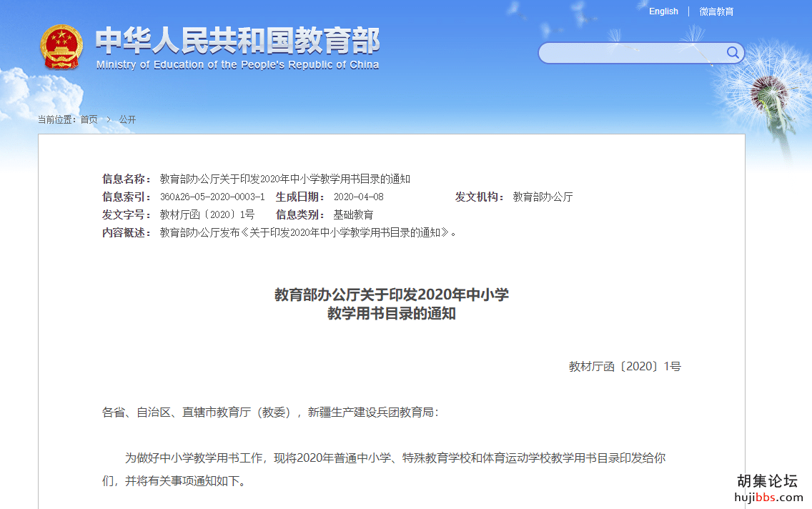Screen dimensions: 812x509
Task: Open 公开 in the breadcrumb
Action: pyautogui.click(x=127, y=119)
